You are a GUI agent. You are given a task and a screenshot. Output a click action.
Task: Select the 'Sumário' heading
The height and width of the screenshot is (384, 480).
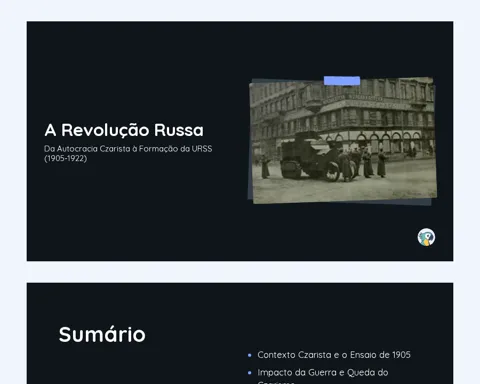[102, 334]
